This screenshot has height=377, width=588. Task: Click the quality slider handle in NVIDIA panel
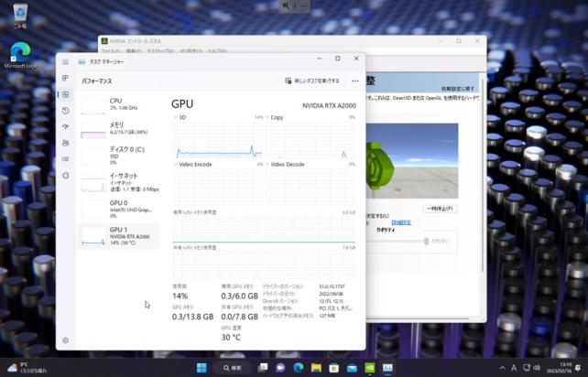(426, 241)
